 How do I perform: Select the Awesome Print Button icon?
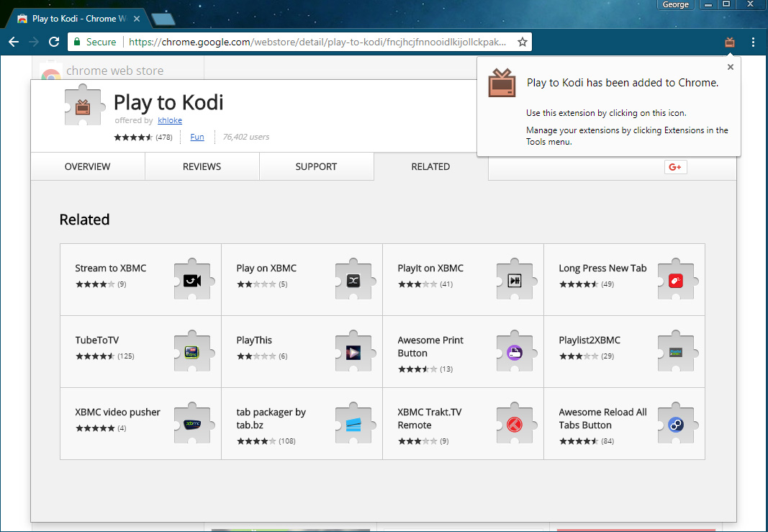click(515, 351)
